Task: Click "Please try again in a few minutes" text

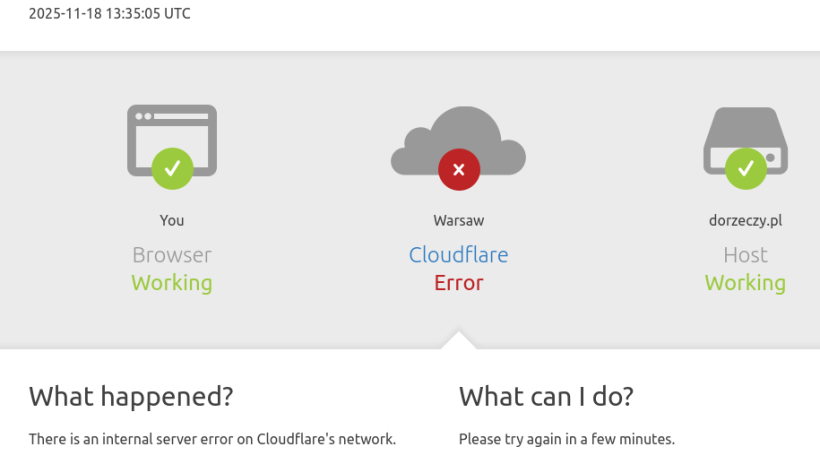Action: (566, 439)
